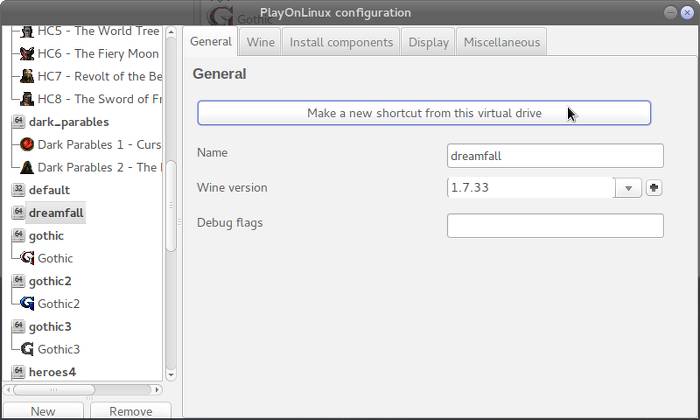Click the Dark Parables 2 hooded figure icon
Viewport: 700px width, 420px height.
coord(27,167)
